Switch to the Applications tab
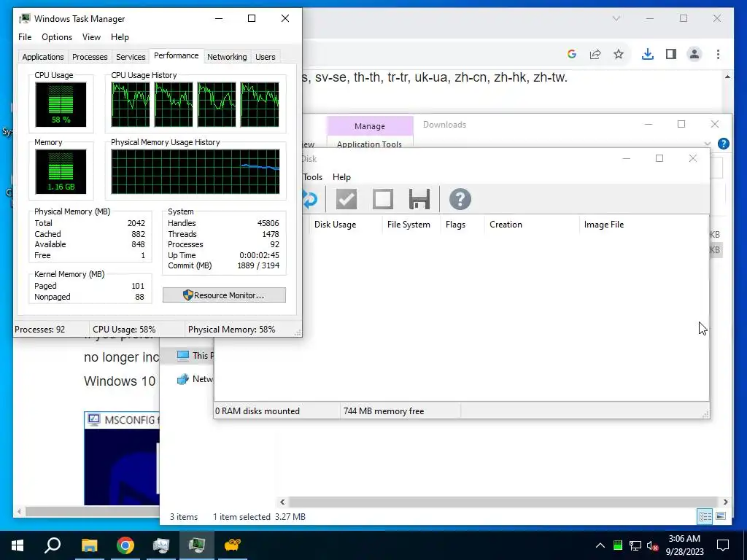Image resolution: width=747 pixels, height=560 pixels. click(x=43, y=57)
